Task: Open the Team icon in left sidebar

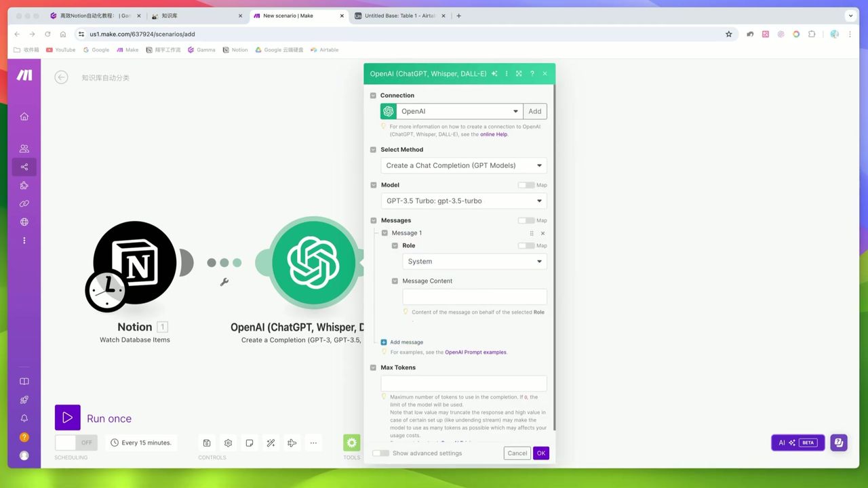Action: coord(24,148)
